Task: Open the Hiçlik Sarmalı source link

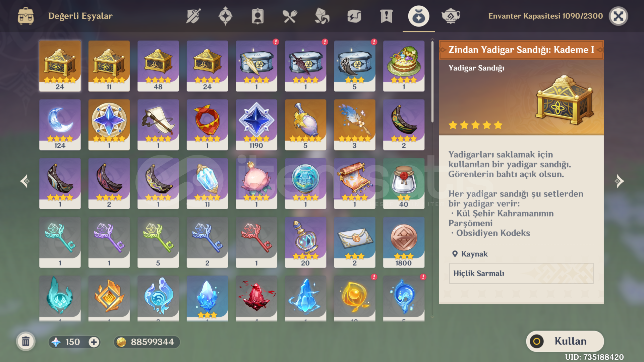Action: [521, 273]
